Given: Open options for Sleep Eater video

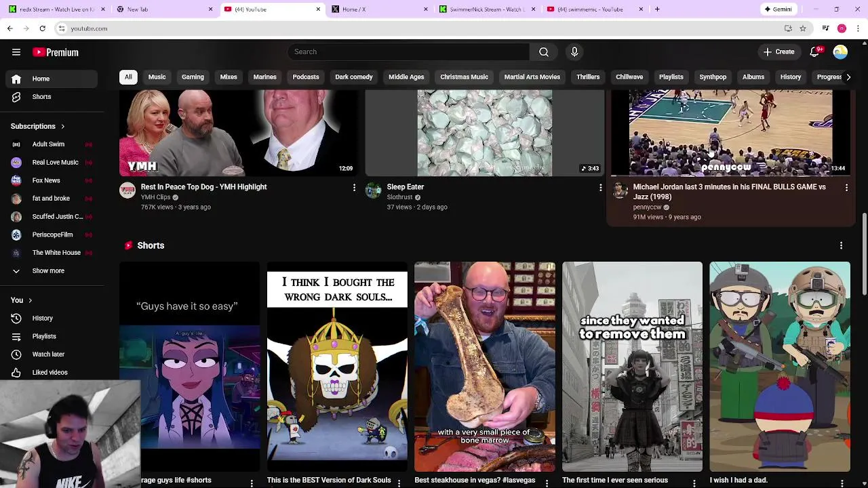Looking at the screenshot, I should (600, 187).
